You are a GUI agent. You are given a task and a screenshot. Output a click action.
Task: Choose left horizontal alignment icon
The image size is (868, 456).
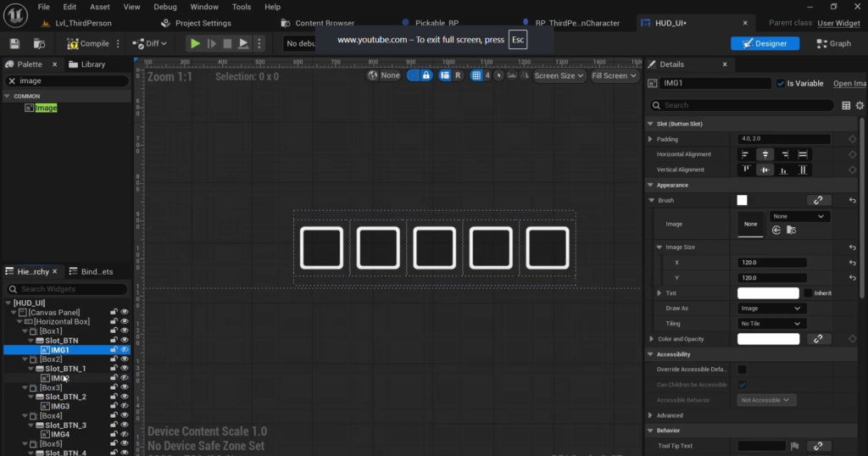[745, 154]
